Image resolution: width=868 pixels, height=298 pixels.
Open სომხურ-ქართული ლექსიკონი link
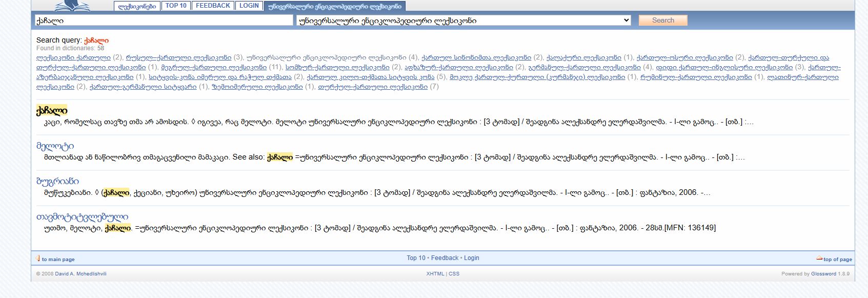337,67
